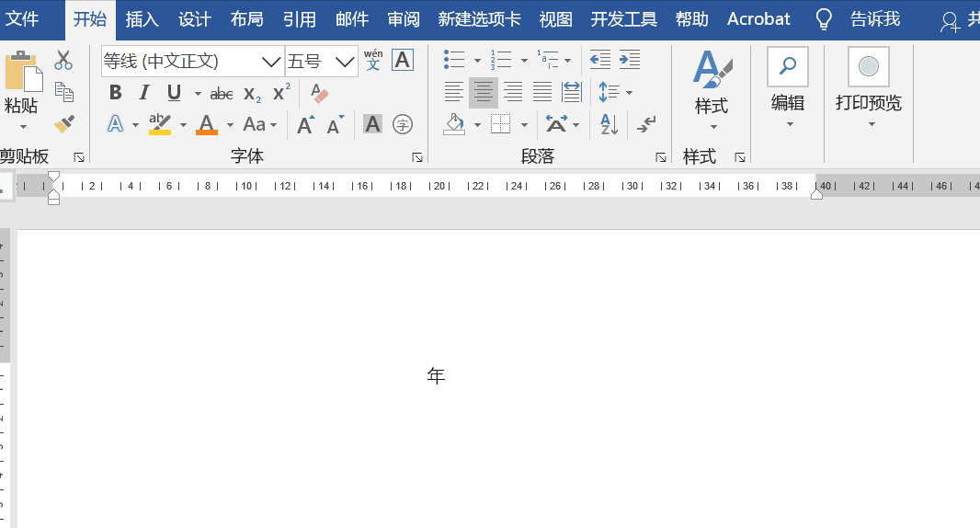Open the font name dropdown 等线
This screenshot has height=528, width=980.
(x=270, y=62)
